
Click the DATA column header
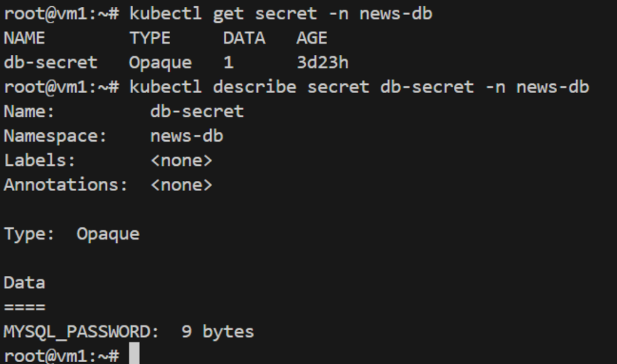pyautogui.click(x=244, y=38)
